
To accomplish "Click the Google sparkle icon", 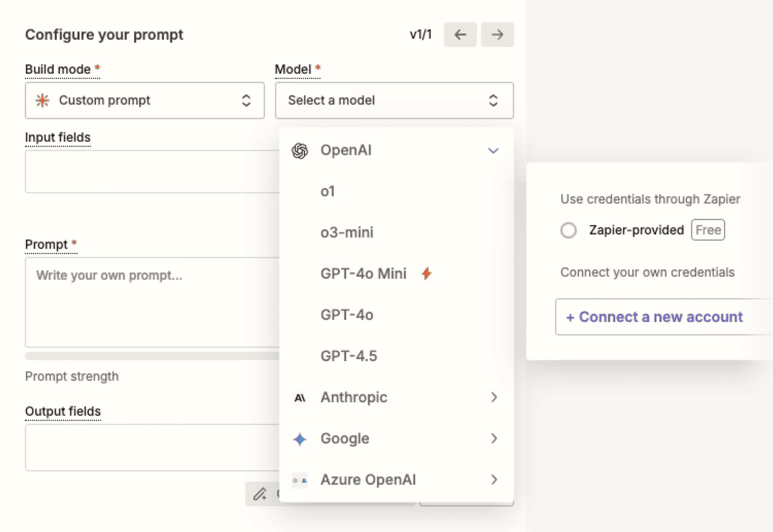I will tap(300, 439).
